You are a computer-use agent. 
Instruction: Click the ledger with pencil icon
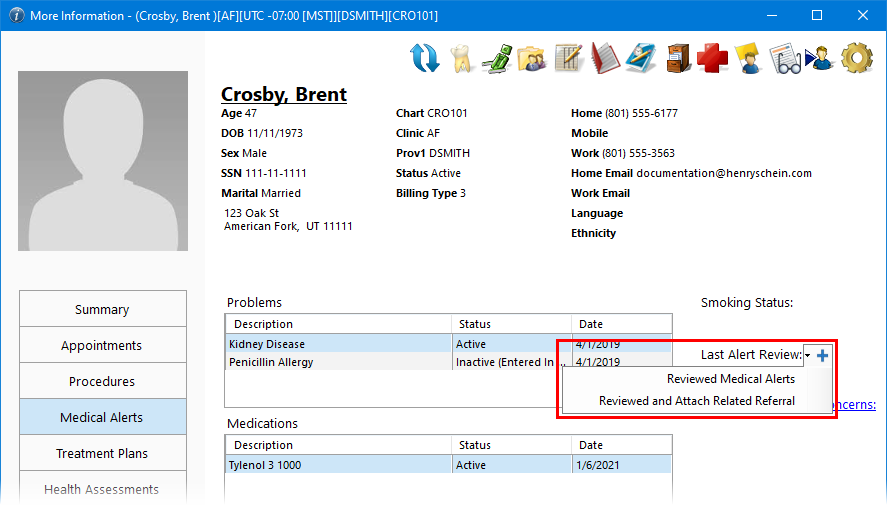click(x=568, y=58)
